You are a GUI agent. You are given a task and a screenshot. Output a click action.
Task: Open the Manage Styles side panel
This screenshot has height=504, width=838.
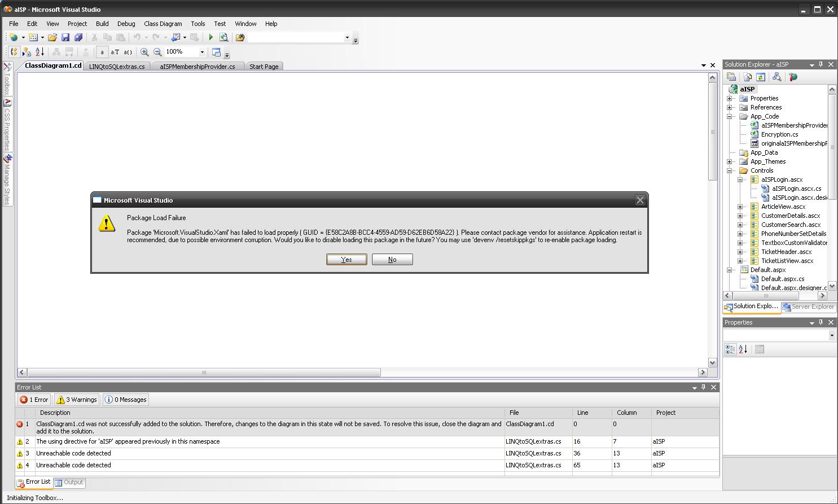(x=8, y=179)
